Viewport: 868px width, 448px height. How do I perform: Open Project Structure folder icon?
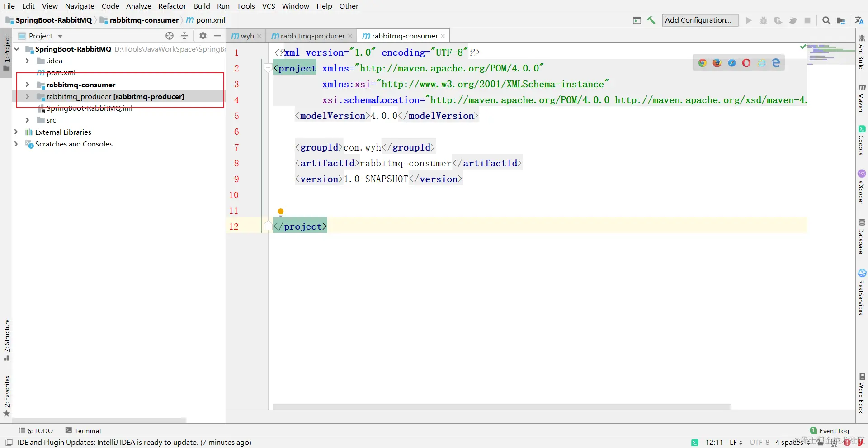[x=841, y=20]
